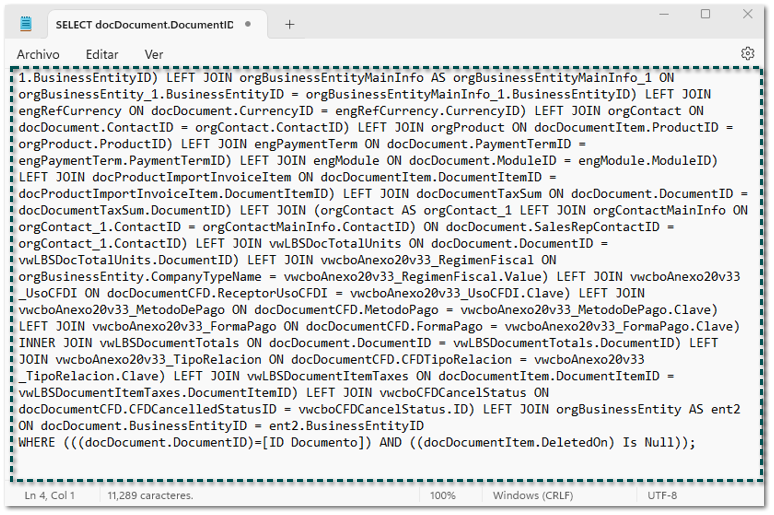Image resolution: width=774 pixels, height=515 pixels.
Task: Close the Notepad window
Action: click(x=747, y=14)
